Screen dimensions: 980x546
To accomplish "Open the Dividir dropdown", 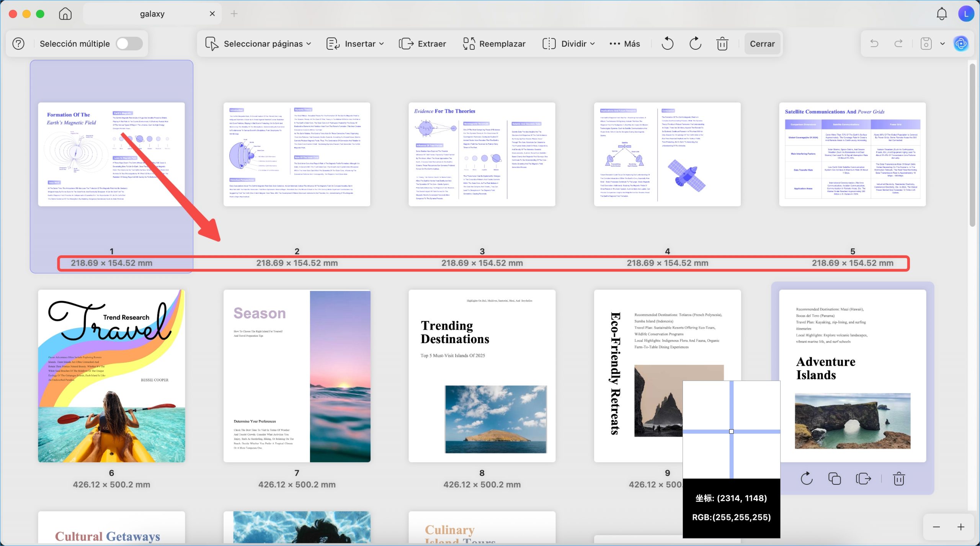I will pos(593,43).
